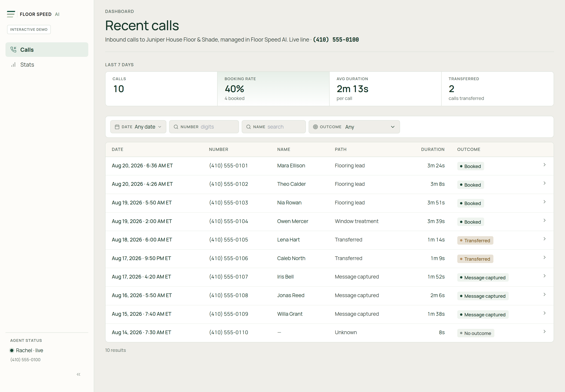Click the Interactive Demo badge
Image resolution: width=565 pixels, height=392 pixels.
[x=29, y=29]
